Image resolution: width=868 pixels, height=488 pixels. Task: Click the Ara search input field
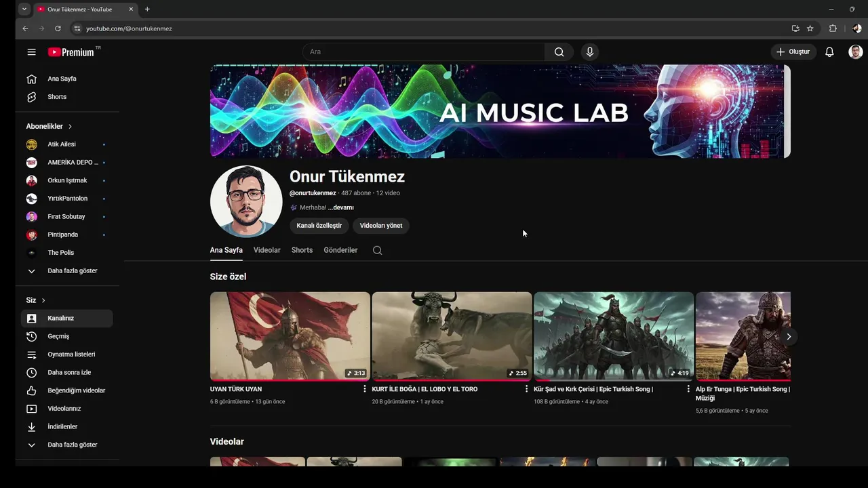click(424, 52)
